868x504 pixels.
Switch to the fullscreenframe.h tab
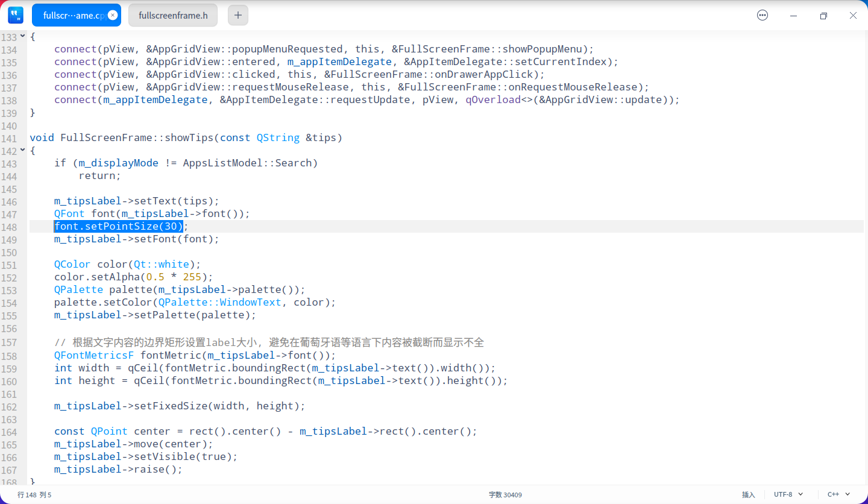tap(173, 16)
